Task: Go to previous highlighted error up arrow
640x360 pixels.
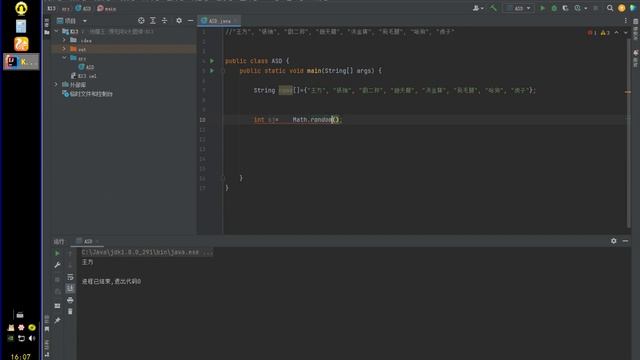Action: [x=616, y=33]
